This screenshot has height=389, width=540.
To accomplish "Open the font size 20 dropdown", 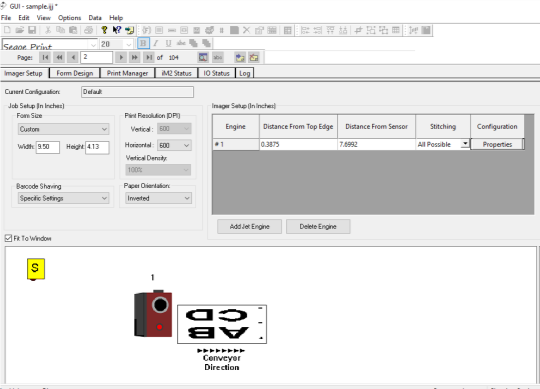I will [x=128, y=44].
